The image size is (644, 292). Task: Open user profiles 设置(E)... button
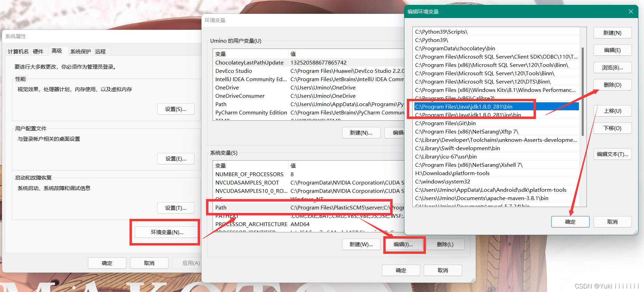coord(176,158)
